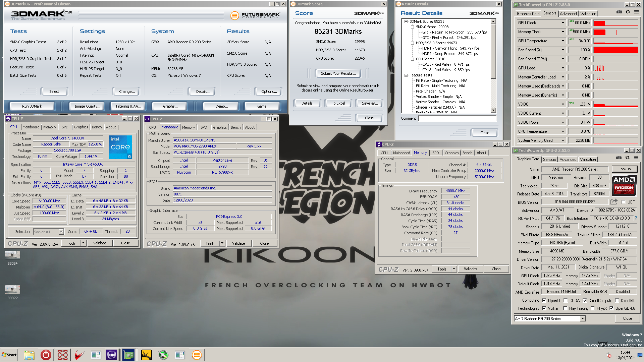Viewport: 644px width, 362px height.
Task: Open the Fan Speed (%) sensor dropdown
Action: tap(563, 50)
